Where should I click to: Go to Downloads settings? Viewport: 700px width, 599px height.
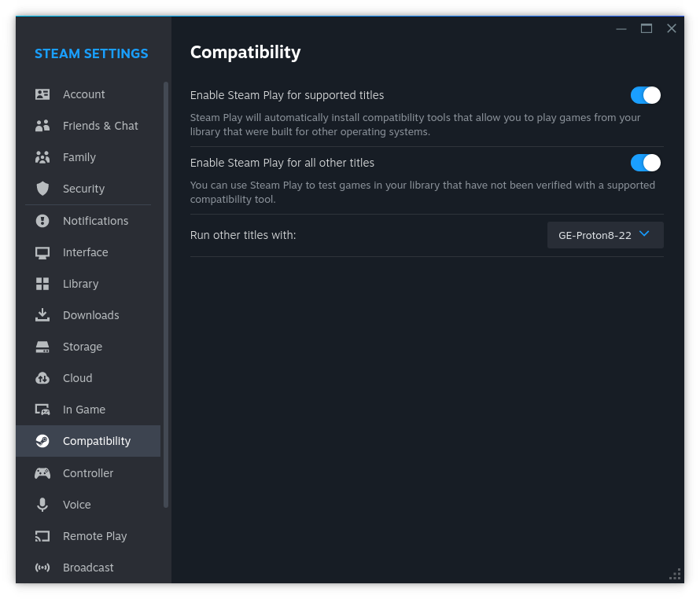(88, 315)
